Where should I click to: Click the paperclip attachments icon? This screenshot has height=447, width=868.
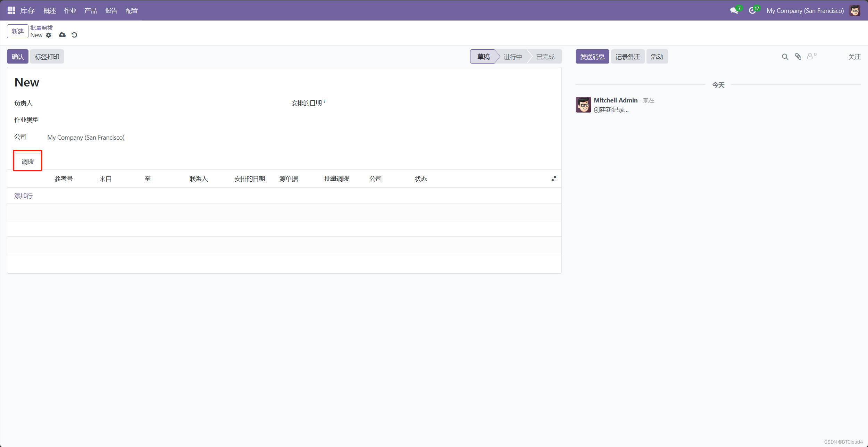click(x=798, y=57)
